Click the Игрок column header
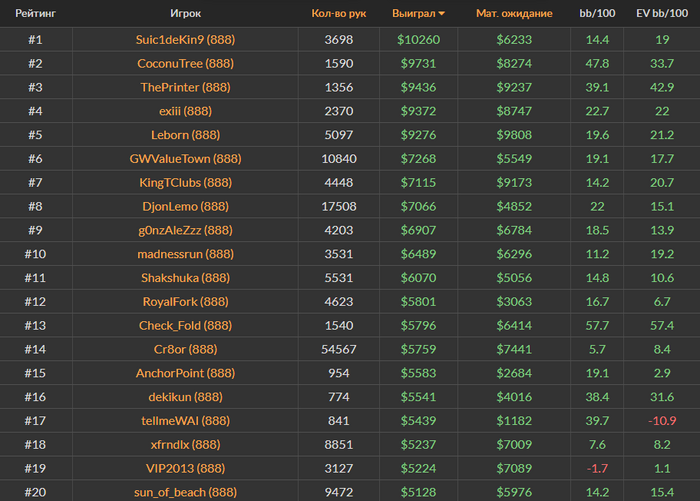The image size is (700, 501). pos(185,15)
